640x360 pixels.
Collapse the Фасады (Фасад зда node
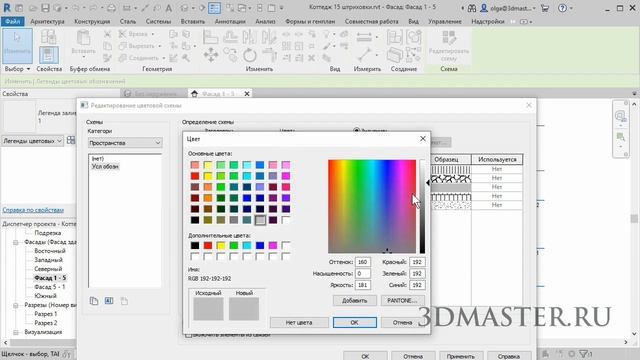16,242
